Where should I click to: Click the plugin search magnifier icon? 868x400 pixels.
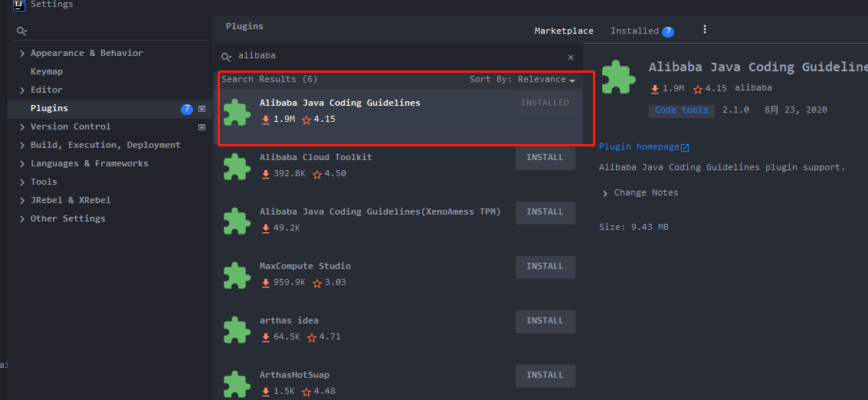coord(227,57)
